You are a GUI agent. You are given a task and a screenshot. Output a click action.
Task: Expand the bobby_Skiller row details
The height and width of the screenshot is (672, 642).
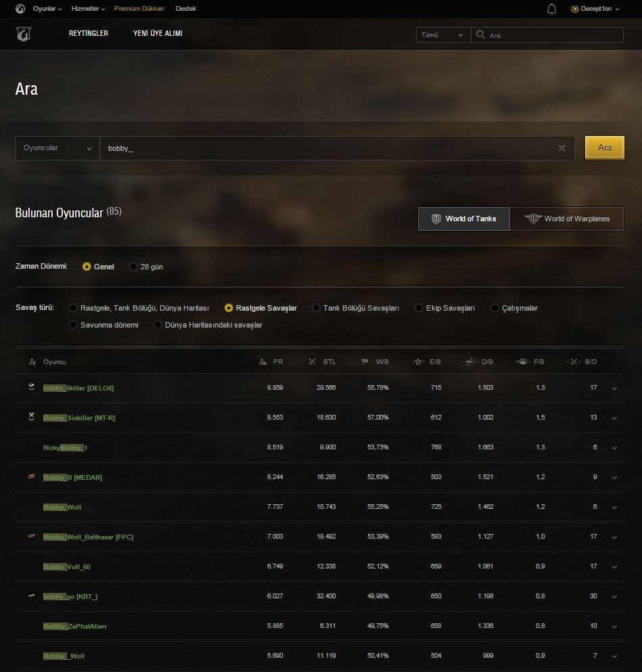(614, 388)
